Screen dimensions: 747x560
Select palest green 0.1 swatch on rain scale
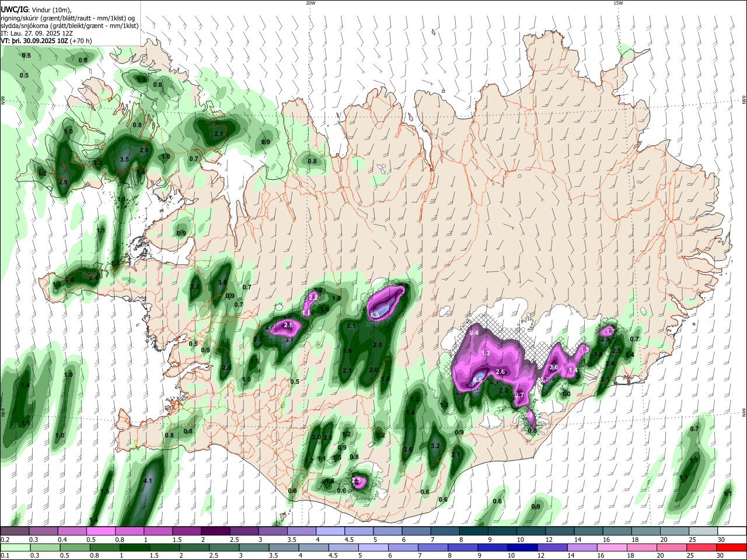pyautogui.click(x=15, y=548)
